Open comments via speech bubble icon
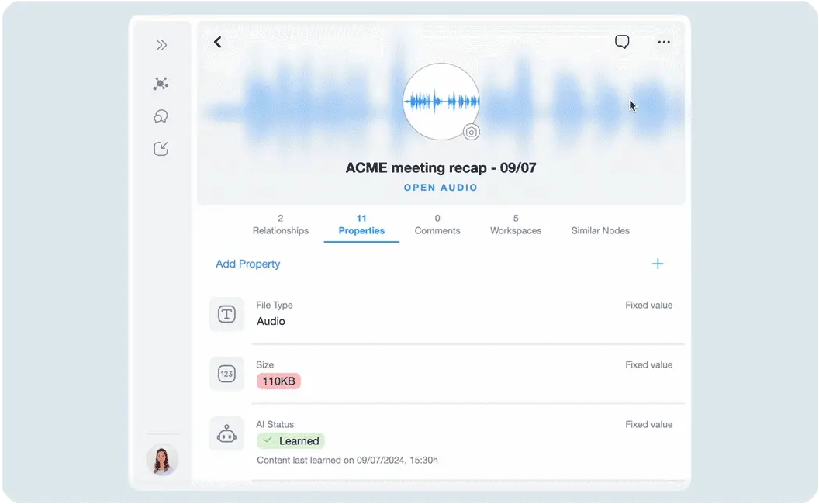 pyautogui.click(x=622, y=42)
